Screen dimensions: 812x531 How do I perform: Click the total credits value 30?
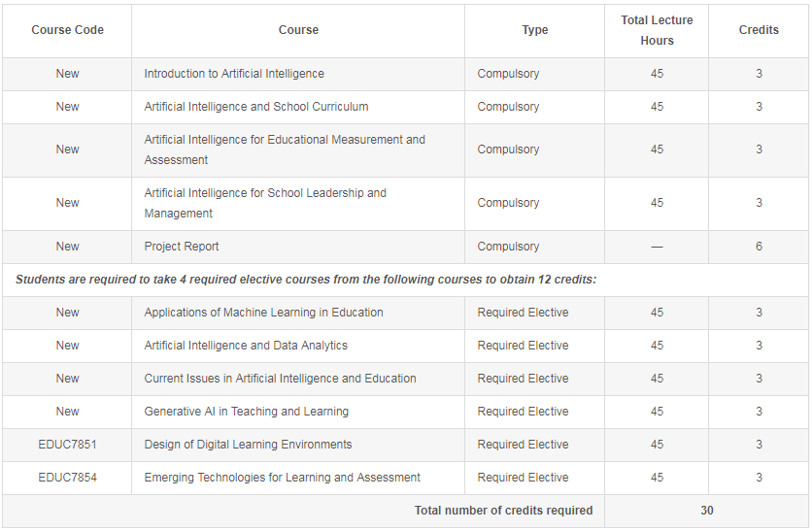[707, 511]
